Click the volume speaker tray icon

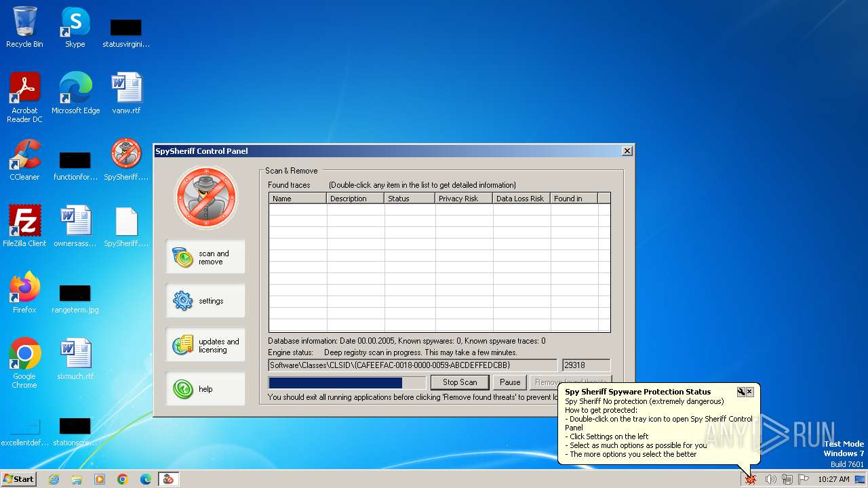point(770,479)
